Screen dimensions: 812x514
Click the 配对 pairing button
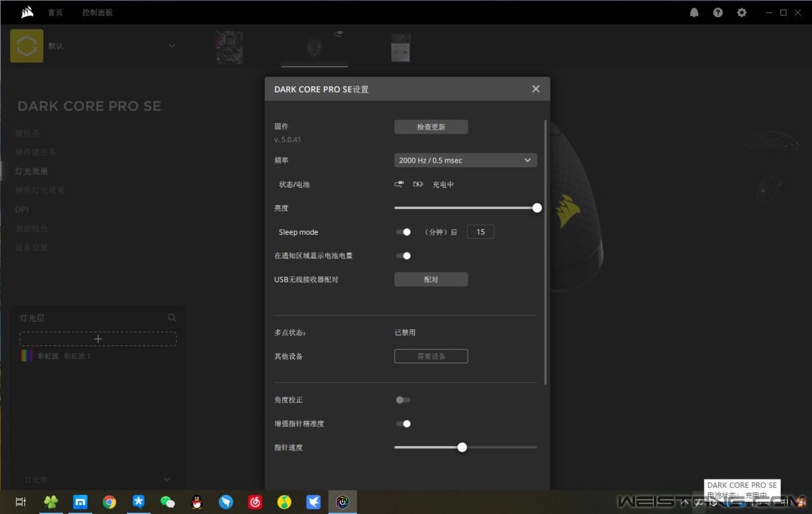[431, 279]
